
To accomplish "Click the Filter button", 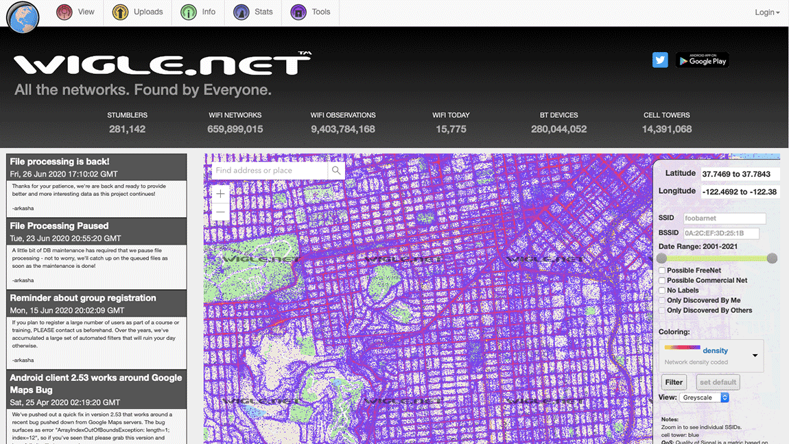I will point(674,382).
